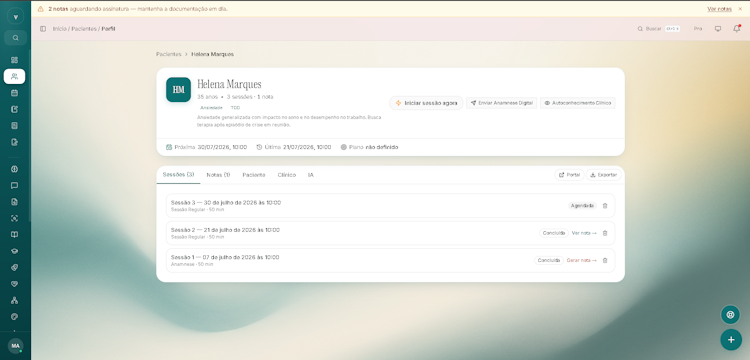The image size is (750, 360).
Task: Click Concluída badge on Sessão 2
Action: [x=554, y=233]
